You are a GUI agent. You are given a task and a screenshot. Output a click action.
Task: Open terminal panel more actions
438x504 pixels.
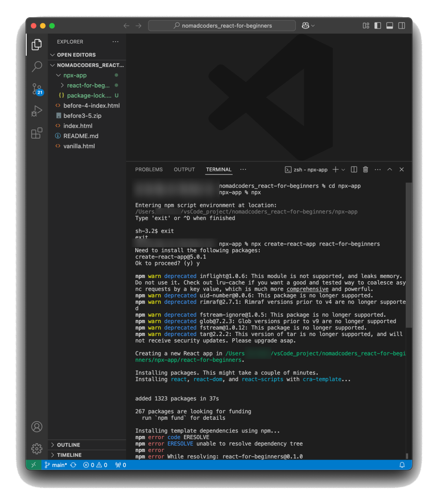point(378,169)
